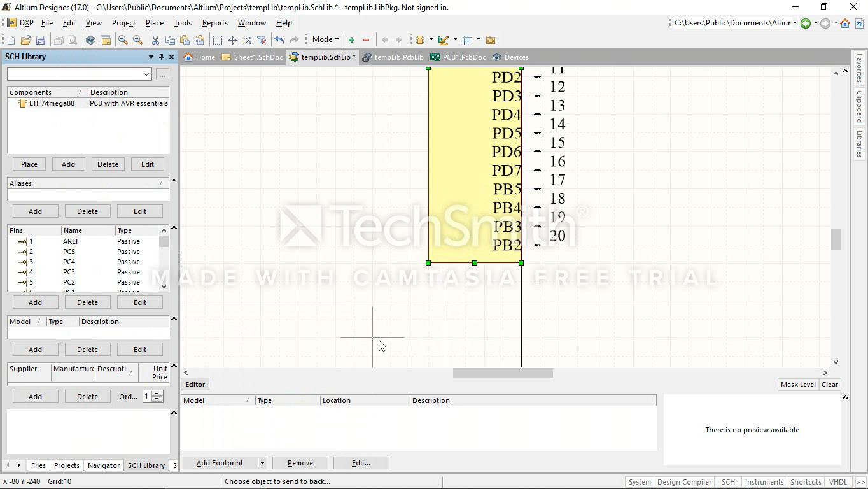The height and width of the screenshot is (489, 868).
Task: Open the Mode dropdown in the toolbar
Action: point(325,39)
